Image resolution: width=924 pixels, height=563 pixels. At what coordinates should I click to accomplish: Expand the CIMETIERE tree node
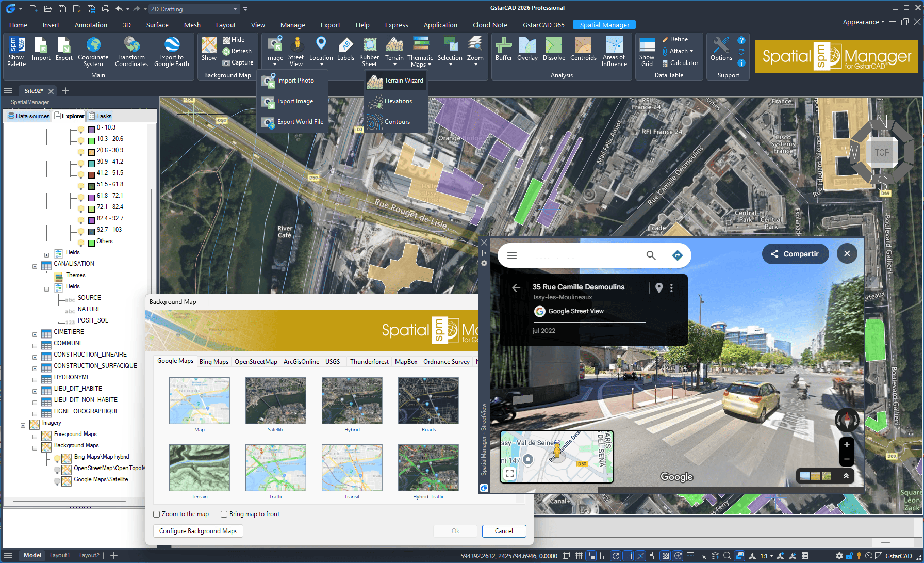[x=35, y=335]
